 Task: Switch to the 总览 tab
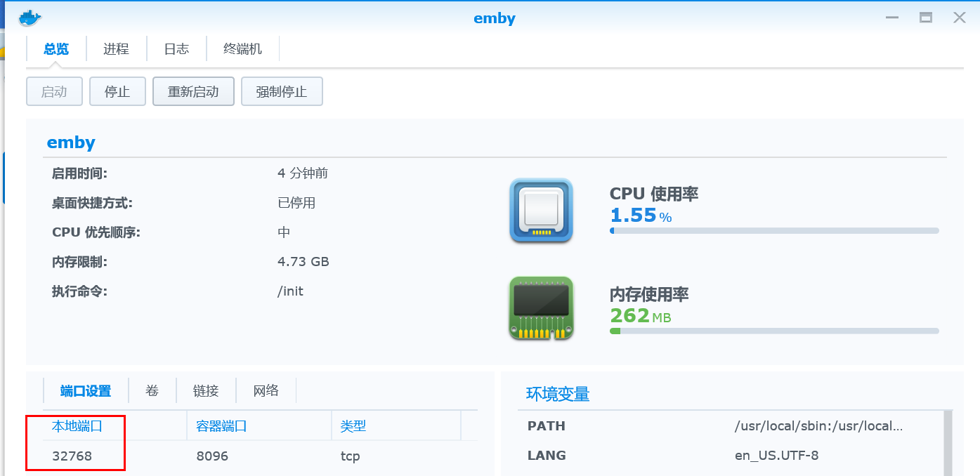coord(56,48)
